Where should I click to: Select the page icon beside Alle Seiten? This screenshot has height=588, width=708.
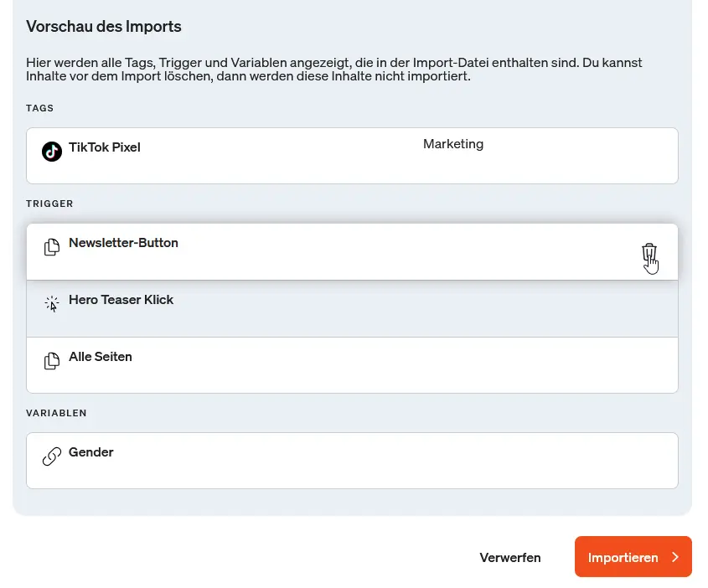[52, 361]
